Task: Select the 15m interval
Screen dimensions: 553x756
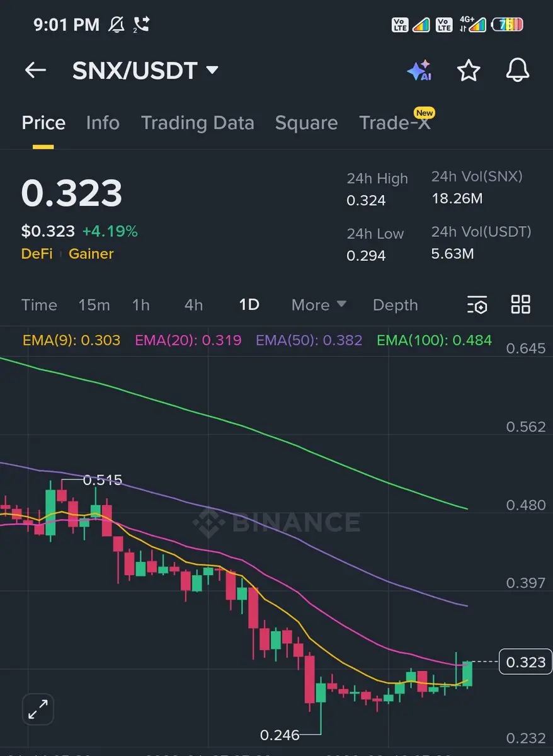Action: click(94, 305)
